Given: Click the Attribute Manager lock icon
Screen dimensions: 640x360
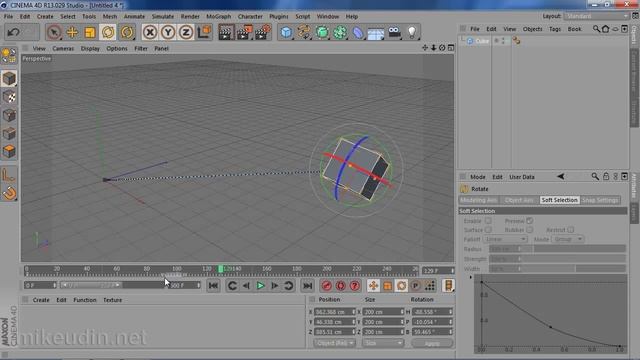Looking at the screenshot, I should click(606, 177).
